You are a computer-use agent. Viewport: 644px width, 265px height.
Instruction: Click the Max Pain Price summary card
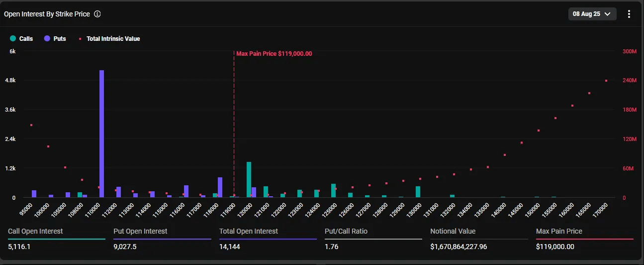pyautogui.click(x=585, y=239)
